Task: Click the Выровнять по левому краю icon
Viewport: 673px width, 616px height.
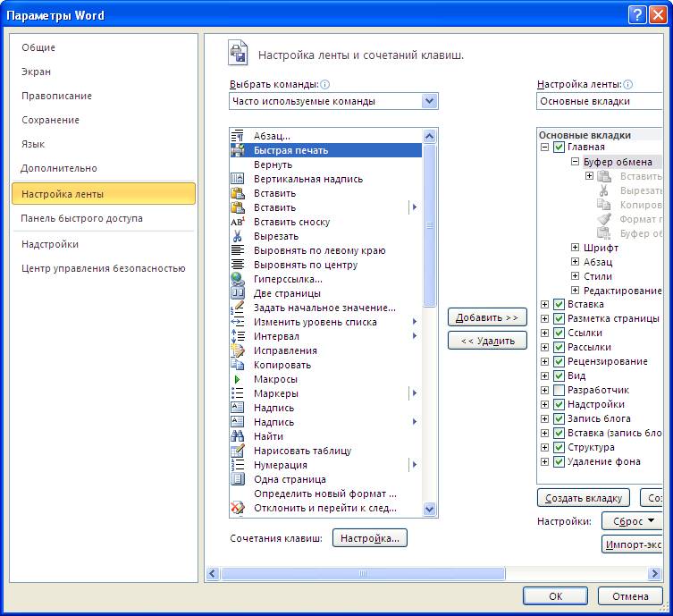Action: pos(238,250)
